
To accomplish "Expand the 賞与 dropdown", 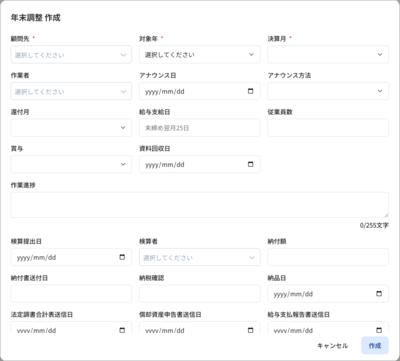I will [71, 164].
